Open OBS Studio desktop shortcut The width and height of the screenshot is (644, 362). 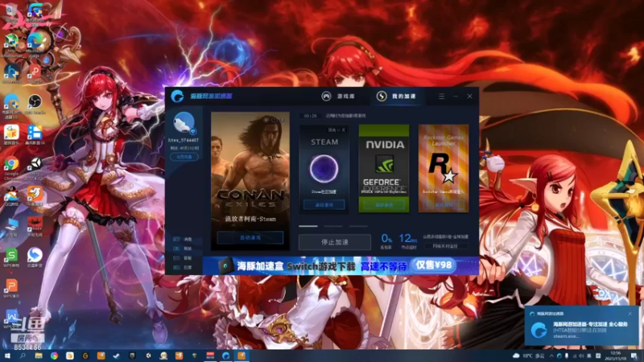pos(35,105)
